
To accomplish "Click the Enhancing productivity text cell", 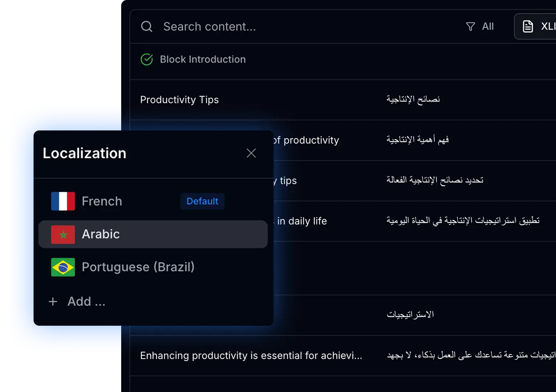I will tap(251, 355).
